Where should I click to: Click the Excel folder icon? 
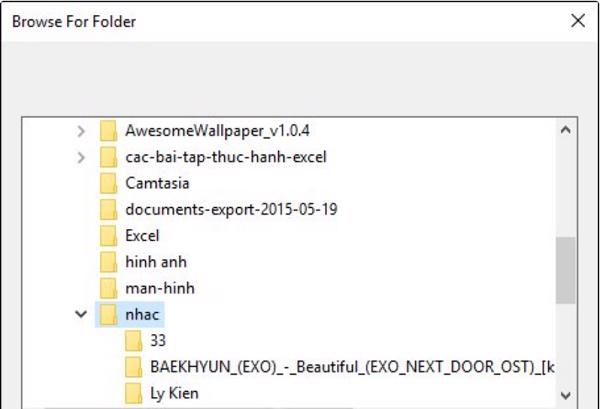[x=109, y=236]
